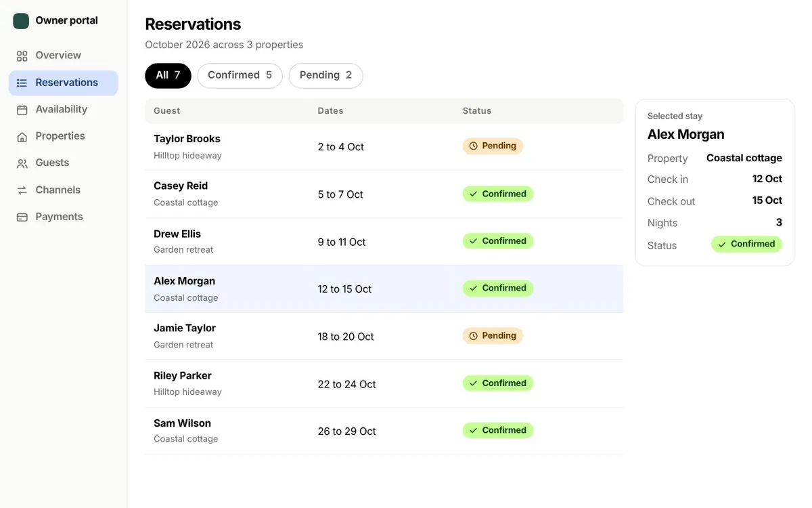Sort by Status column header
The image size is (812, 508).
tap(477, 111)
